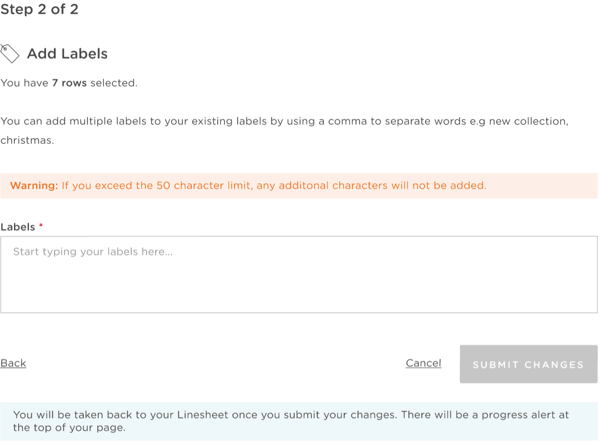Click the orange character limit warning banner
This screenshot has height=442, width=600.
pos(299,186)
